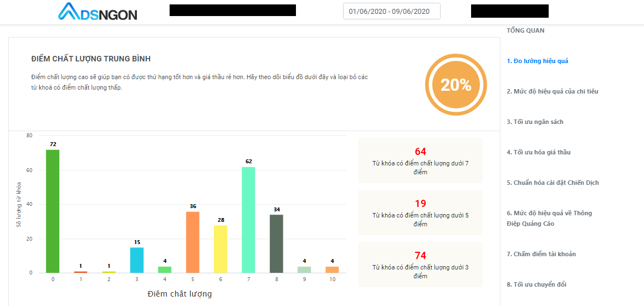The image size is (644, 306).
Task: Click the card showing 64 keywords below 7
Action: click(x=420, y=160)
